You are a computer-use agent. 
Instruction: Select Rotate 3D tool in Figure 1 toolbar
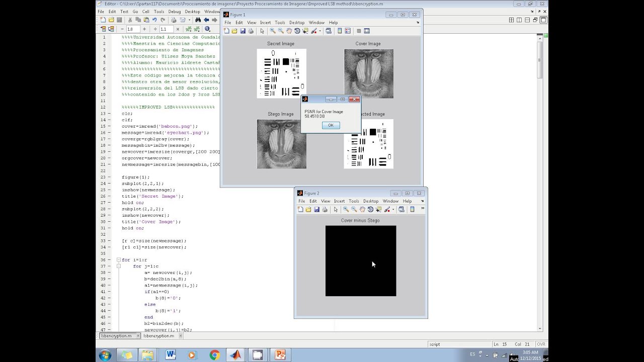click(x=297, y=31)
